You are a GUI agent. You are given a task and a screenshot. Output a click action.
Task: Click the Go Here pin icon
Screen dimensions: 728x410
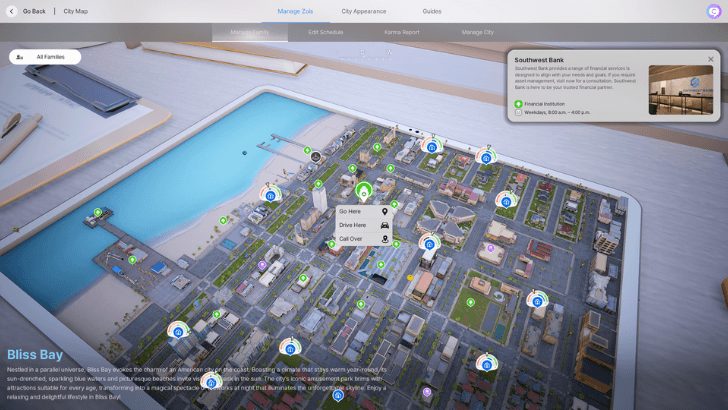click(385, 212)
